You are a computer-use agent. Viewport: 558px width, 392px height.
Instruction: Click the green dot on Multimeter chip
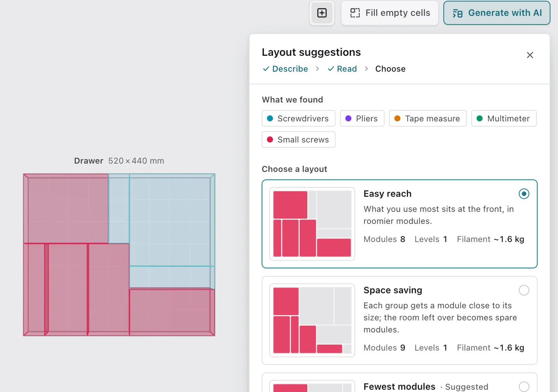click(479, 119)
